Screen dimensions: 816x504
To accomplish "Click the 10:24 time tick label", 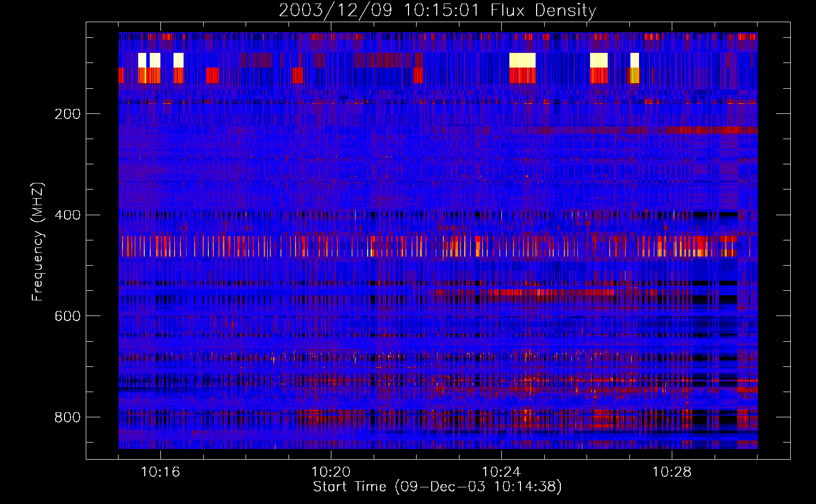I will pyautogui.click(x=501, y=472).
